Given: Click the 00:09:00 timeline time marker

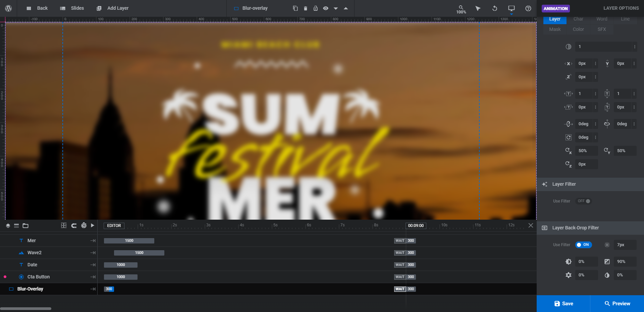Looking at the screenshot, I should point(416,226).
